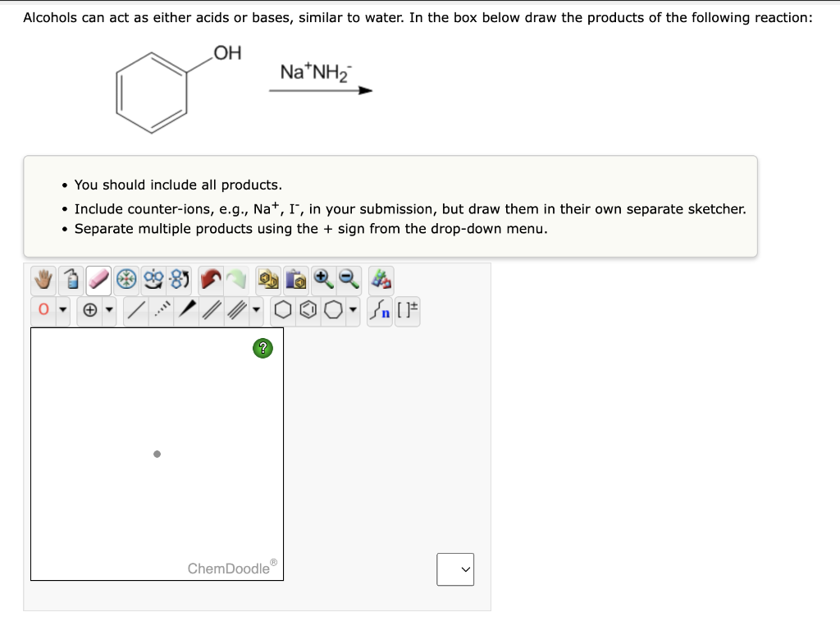Select the benzene ring template
Screen dimensions: 840x635
click(308, 311)
